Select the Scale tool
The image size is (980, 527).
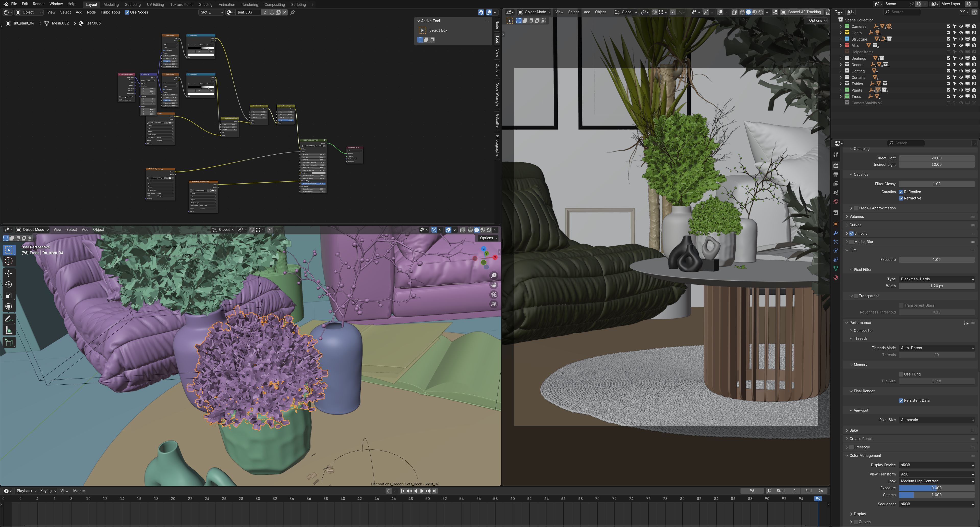pos(9,295)
